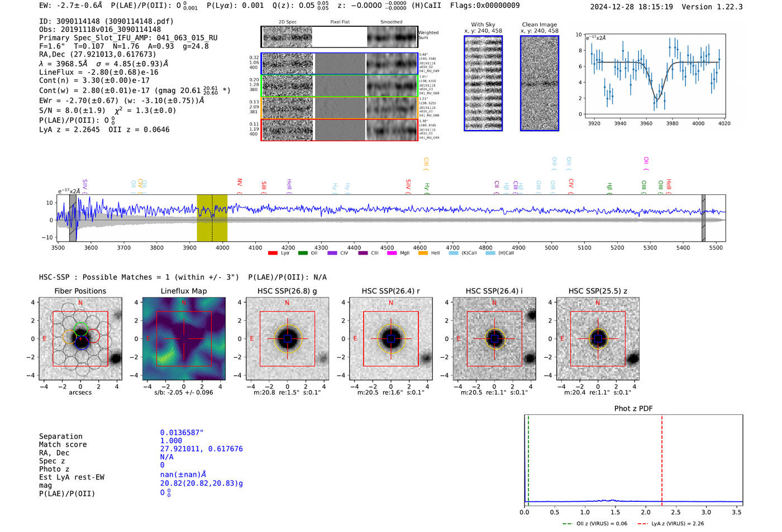Click the red Lyα legend swatch
Viewport: 782px width, 532px height.
coord(273,253)
